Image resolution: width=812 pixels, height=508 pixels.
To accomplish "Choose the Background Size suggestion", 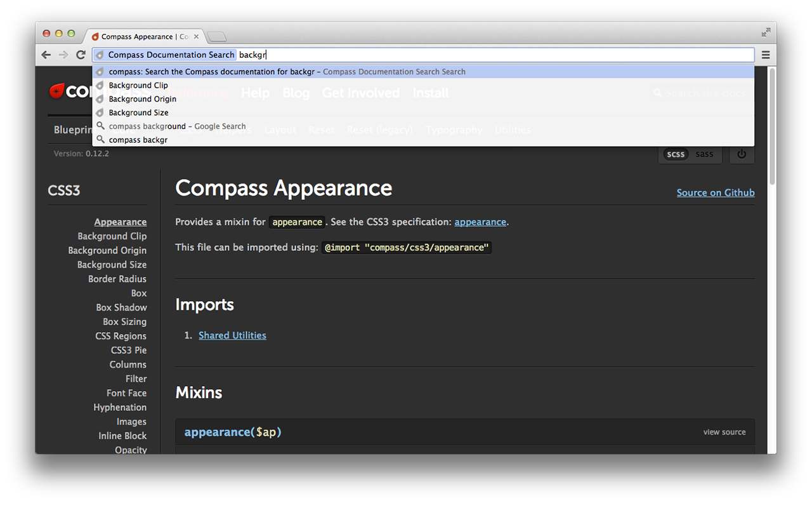I will 423,112.
